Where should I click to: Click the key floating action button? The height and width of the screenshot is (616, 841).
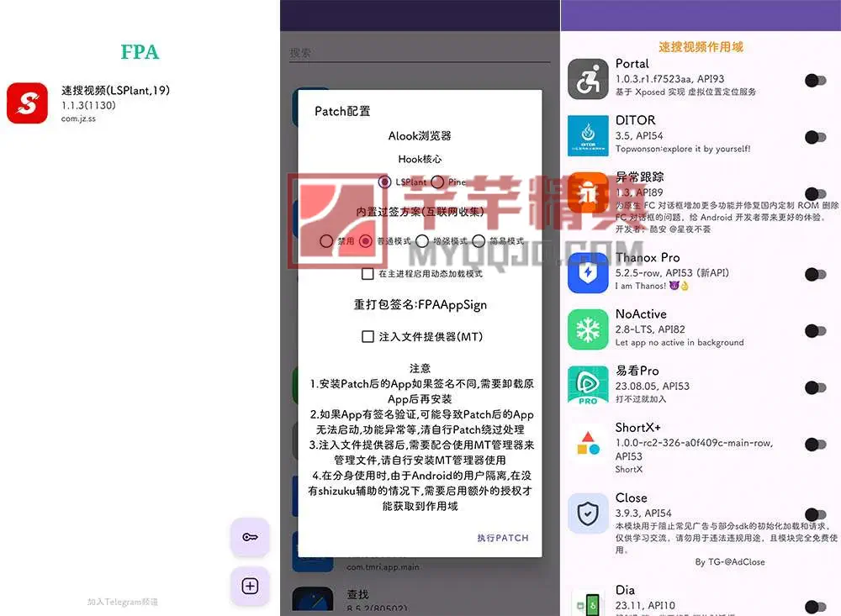point(249,536)
